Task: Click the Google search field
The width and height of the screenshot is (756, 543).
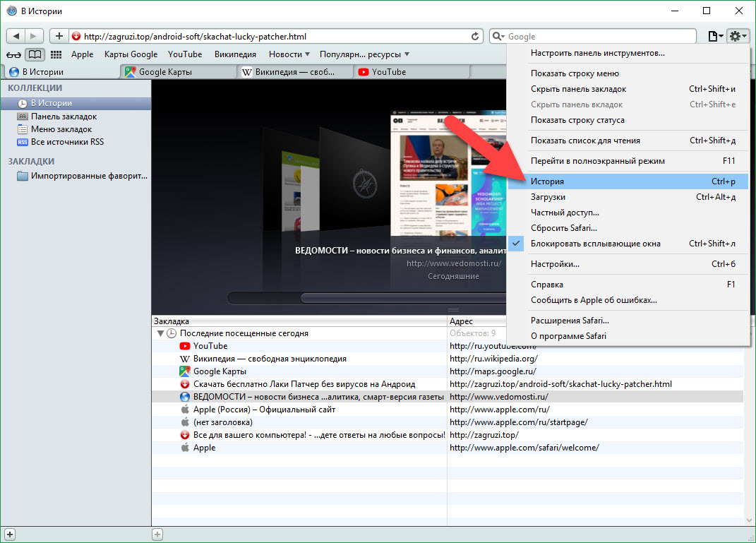Action: point(600,36)
